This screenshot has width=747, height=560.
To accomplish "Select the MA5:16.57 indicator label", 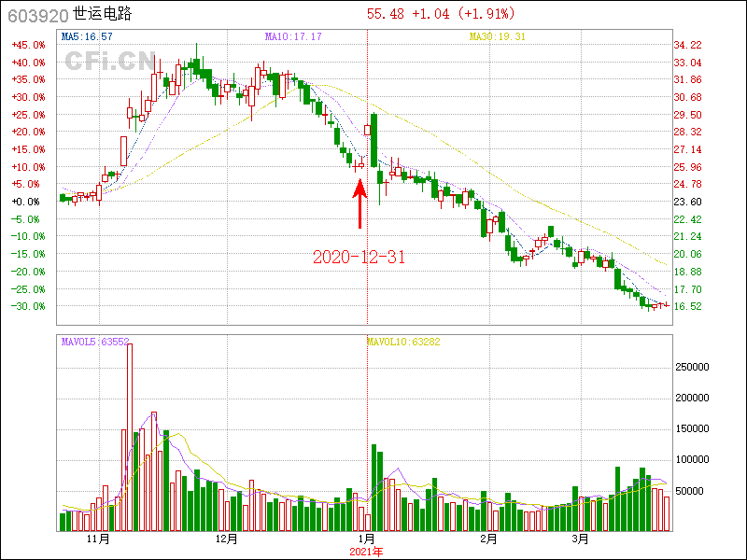I will pos(87,36).
